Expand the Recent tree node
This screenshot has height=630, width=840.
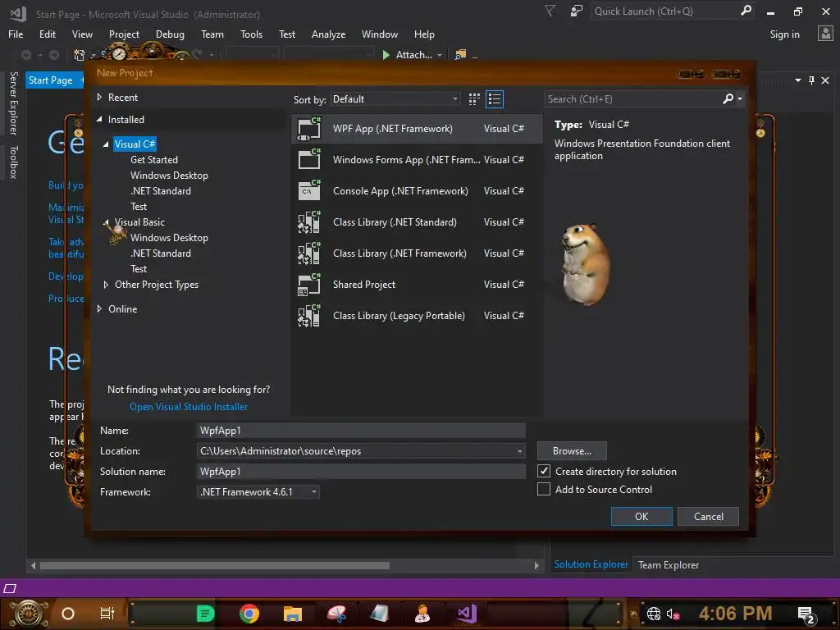tap(99, 97)
